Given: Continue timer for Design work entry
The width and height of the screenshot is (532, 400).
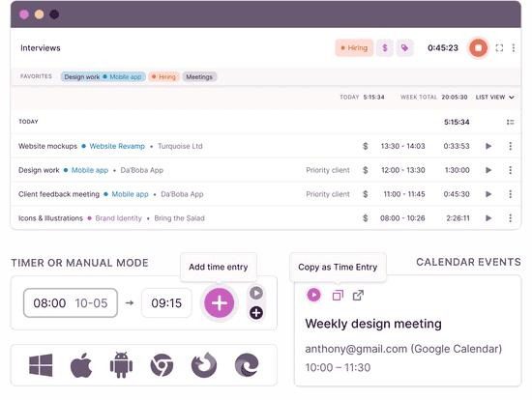Looking at the screenshot, I should pyautogui.click(x=488, y=170).
